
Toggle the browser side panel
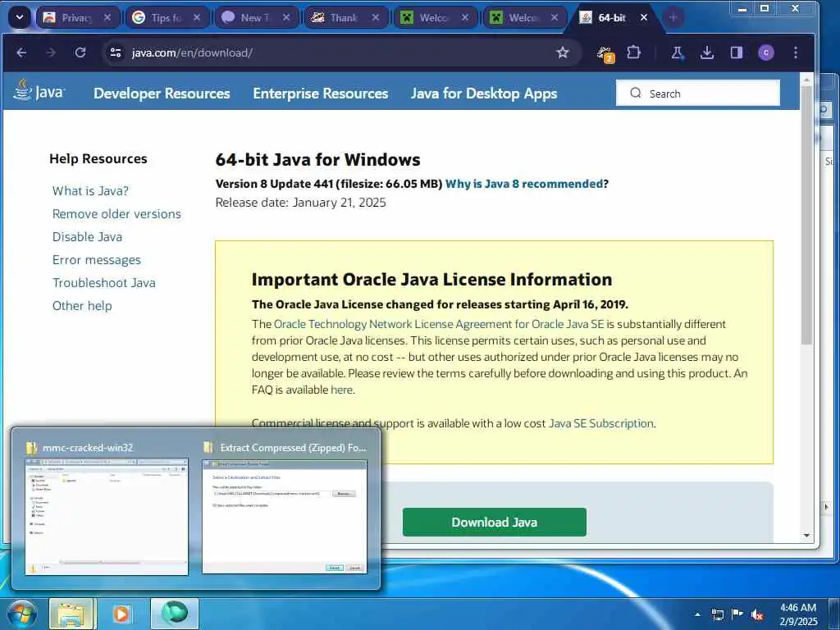click(x=737, y=52)
